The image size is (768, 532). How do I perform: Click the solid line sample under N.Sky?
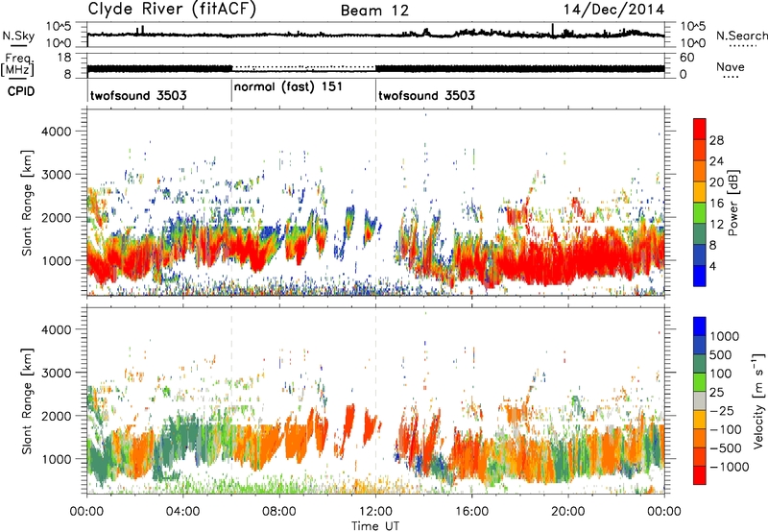(18, 45)
